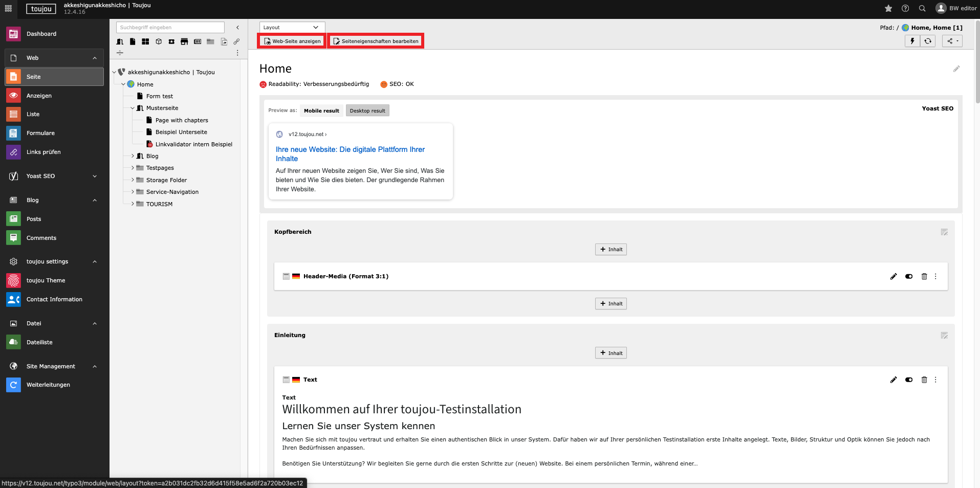Edit the Header-Media element with pencil icon
Screen dimensions: 980x488
coord(894,276)
